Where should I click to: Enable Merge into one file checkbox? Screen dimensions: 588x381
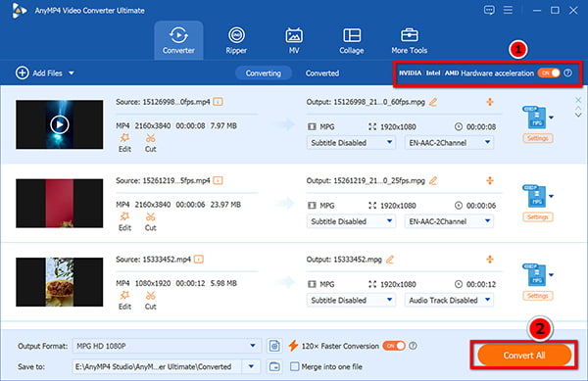[295, 366]
